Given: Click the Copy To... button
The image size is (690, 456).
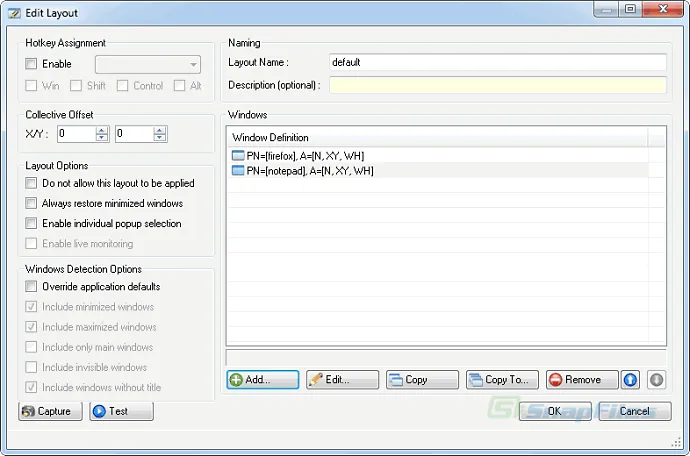Looking at the screenshot, I should 502,379.
